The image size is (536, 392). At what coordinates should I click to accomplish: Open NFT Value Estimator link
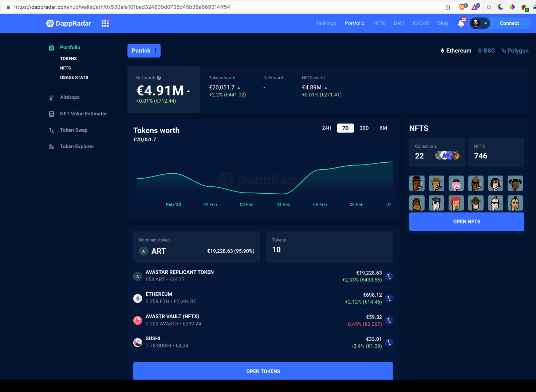click(x=84, y=114)
